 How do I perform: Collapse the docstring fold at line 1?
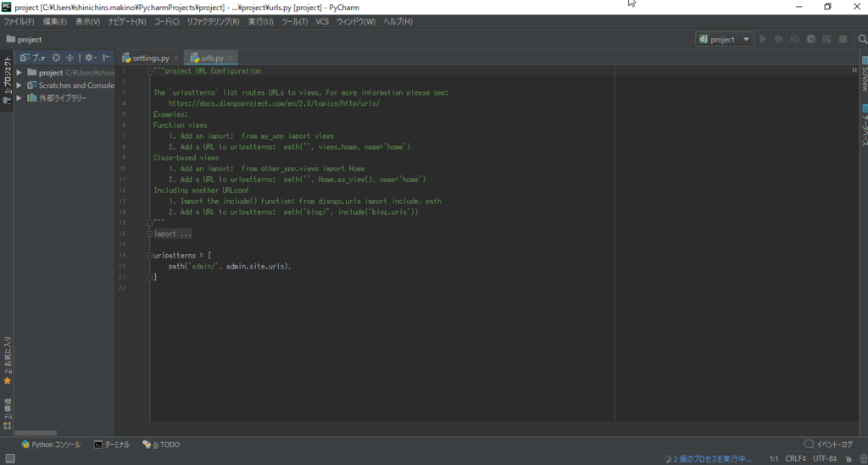click(x=149, y=71)
